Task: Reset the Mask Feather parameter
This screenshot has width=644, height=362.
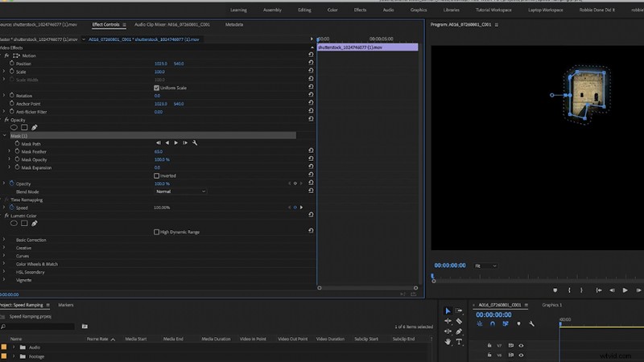Action: (x=311, y=151)
